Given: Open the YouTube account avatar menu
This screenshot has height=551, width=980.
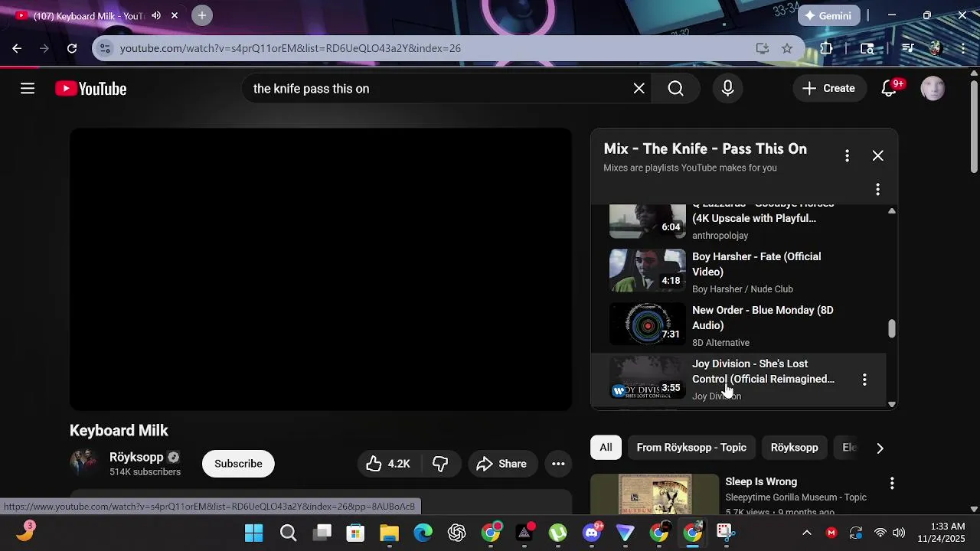Looking at the screenshot, I should [933, 89].
